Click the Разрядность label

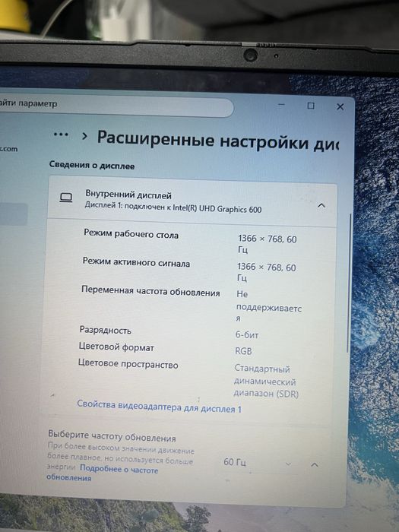(x=105, y=330)
